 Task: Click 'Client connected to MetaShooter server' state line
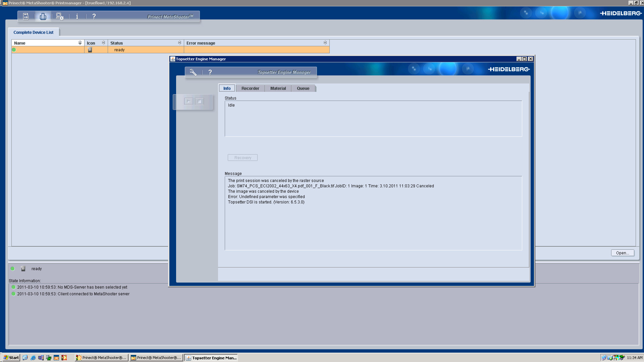(x=73, y=294)
